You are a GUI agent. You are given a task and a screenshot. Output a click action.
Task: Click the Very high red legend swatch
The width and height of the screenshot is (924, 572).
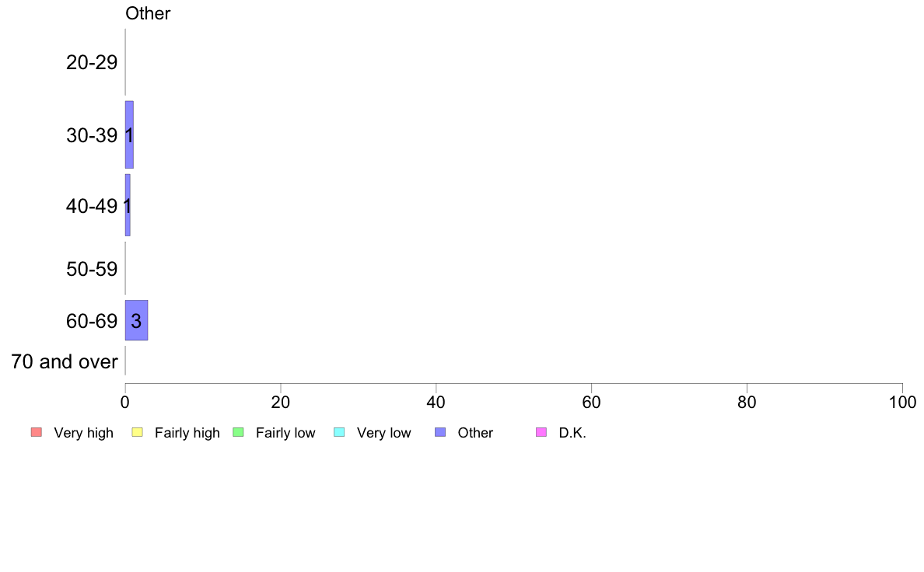pyautogui.click(x=37, y=432)
